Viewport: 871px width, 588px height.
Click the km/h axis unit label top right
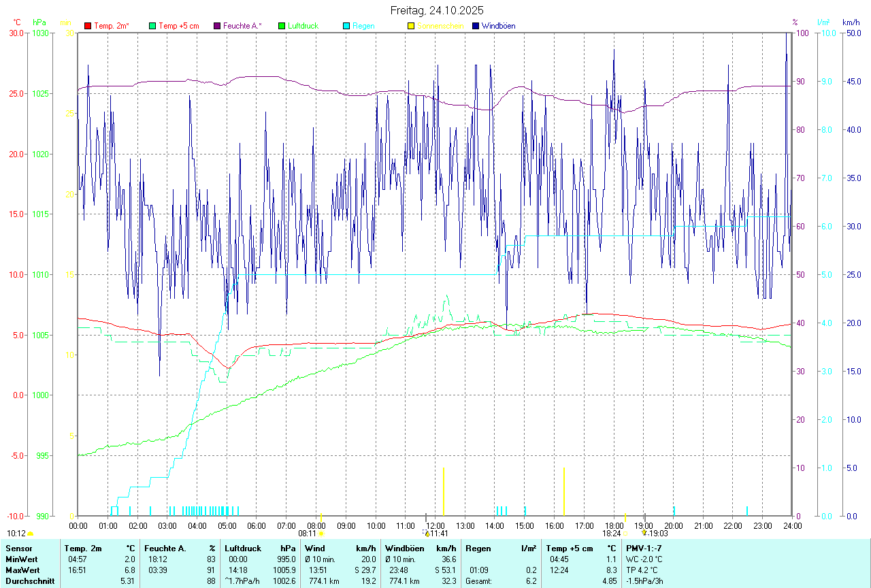(851, 22)
